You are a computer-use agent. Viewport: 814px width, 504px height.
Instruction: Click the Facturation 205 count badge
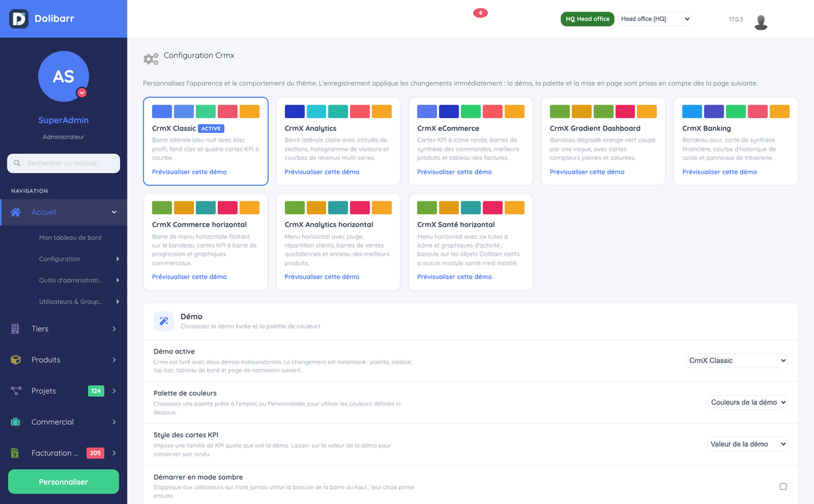point(95,453)
